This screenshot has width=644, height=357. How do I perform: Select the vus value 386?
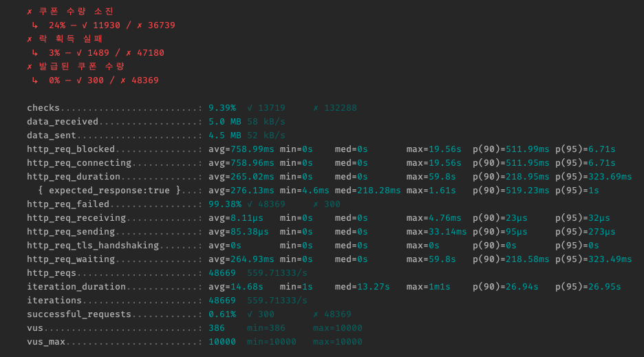click(x=217, y=328)
